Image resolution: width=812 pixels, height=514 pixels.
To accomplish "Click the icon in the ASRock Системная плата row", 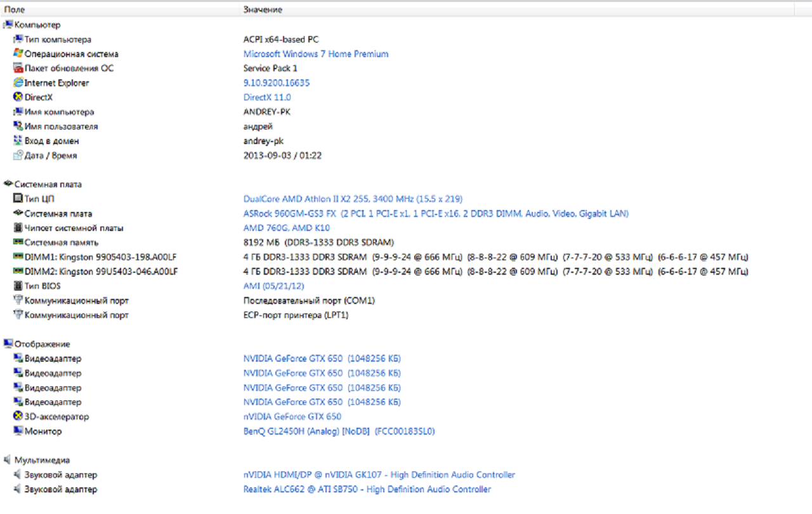I will tap(18, 213).
